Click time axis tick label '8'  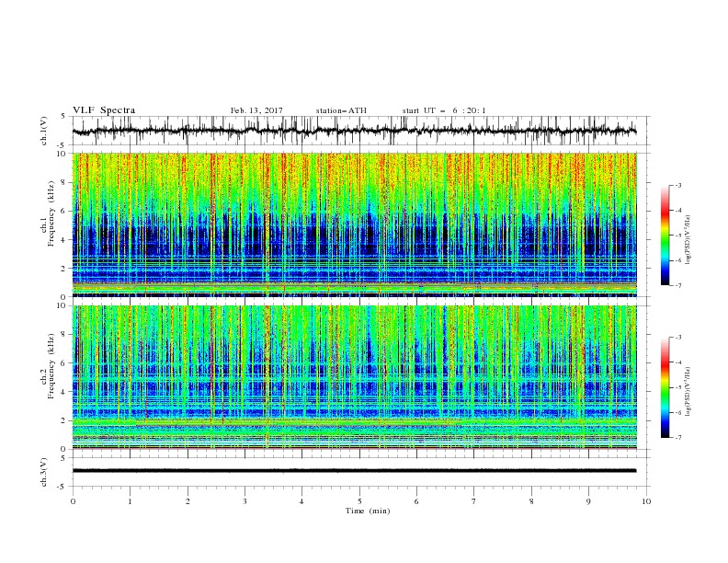point(531,501)
